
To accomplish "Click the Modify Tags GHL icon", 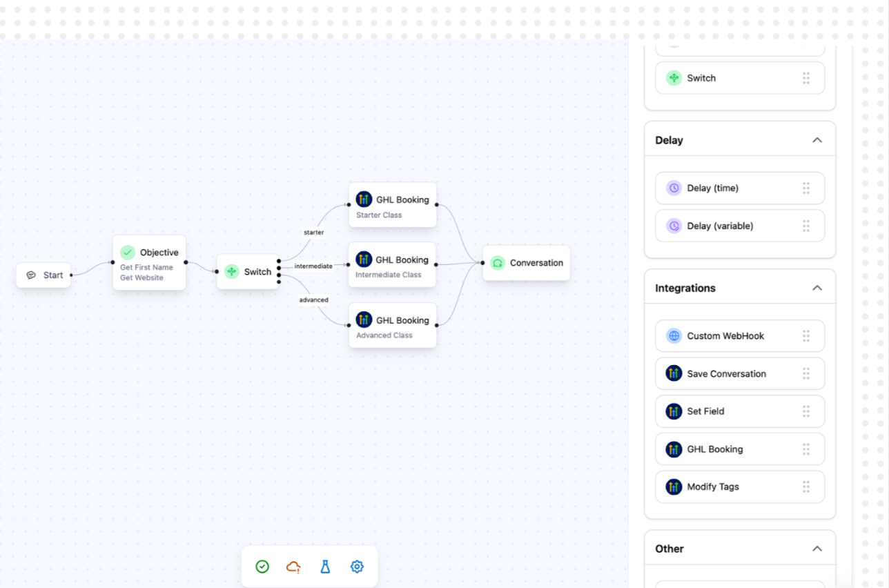I will (x=674, y=487).
